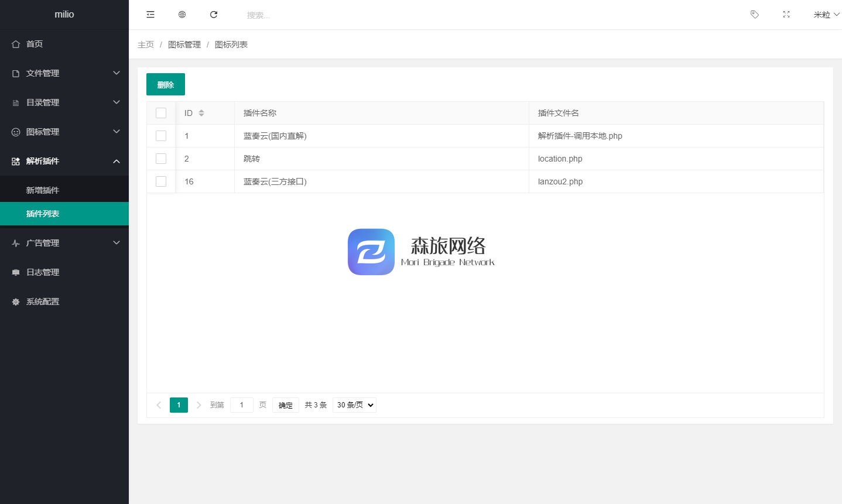Click the 插件文件名 column header
The image size is (842, 504).
point(676,113)
